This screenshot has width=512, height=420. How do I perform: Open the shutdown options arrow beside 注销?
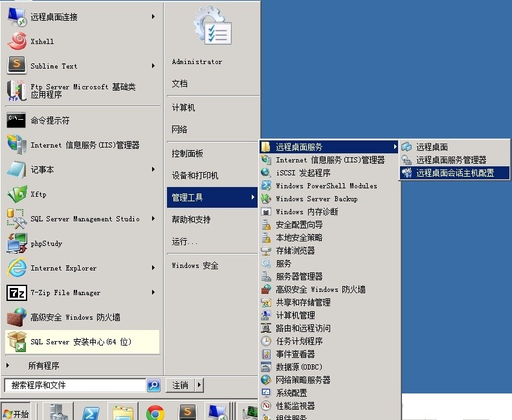click(x=199, y=385)
